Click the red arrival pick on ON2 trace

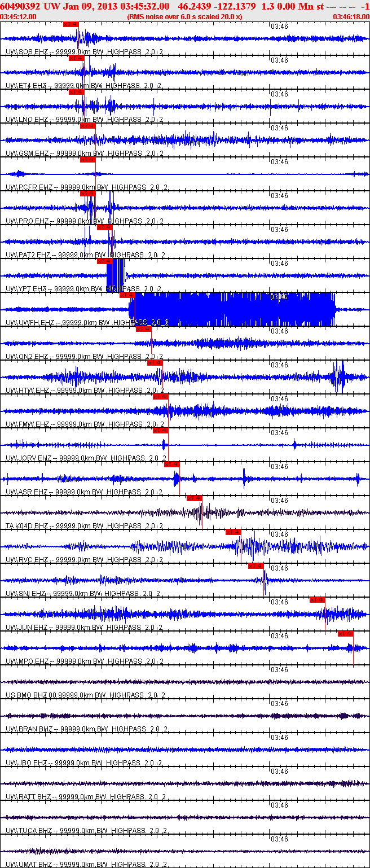[x=144, y=329]
